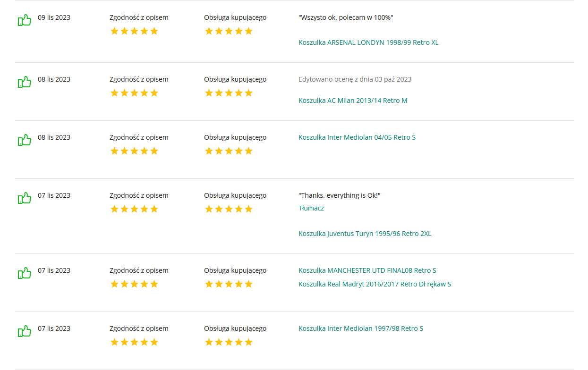Click Zgodność z opisem stars in Arsenal review

click(x=134, y=31)
